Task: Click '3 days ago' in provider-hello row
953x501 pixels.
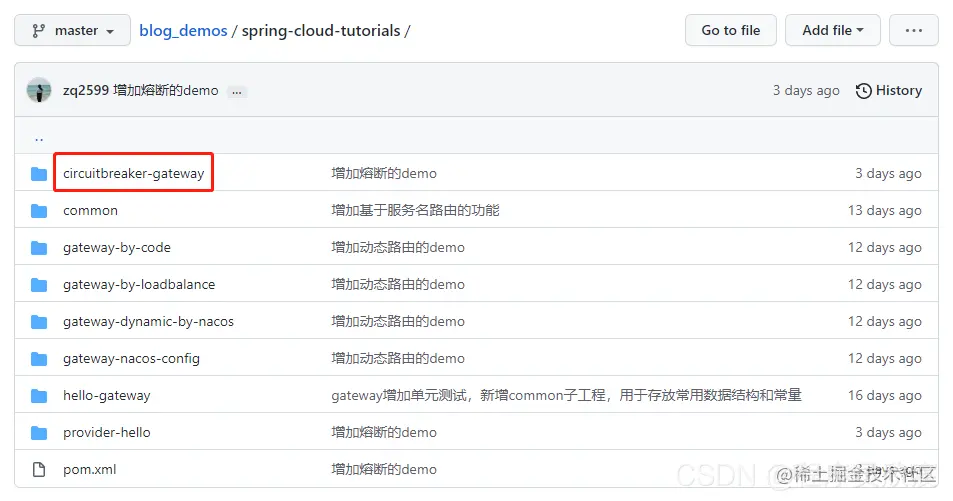Action: (889, 432)
